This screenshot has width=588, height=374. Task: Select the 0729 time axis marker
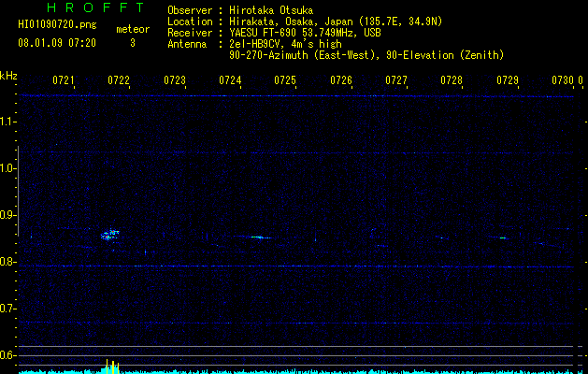tap(508, 80)
